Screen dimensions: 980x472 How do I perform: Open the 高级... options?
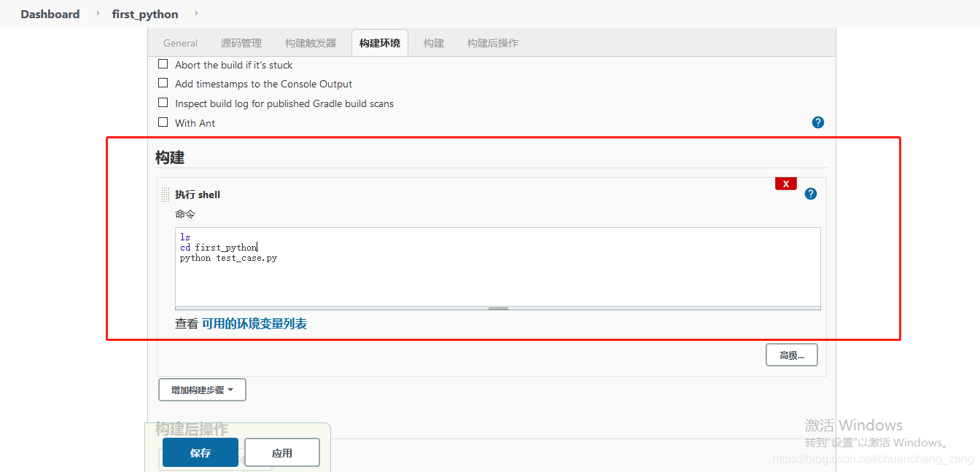pos(791,355)
